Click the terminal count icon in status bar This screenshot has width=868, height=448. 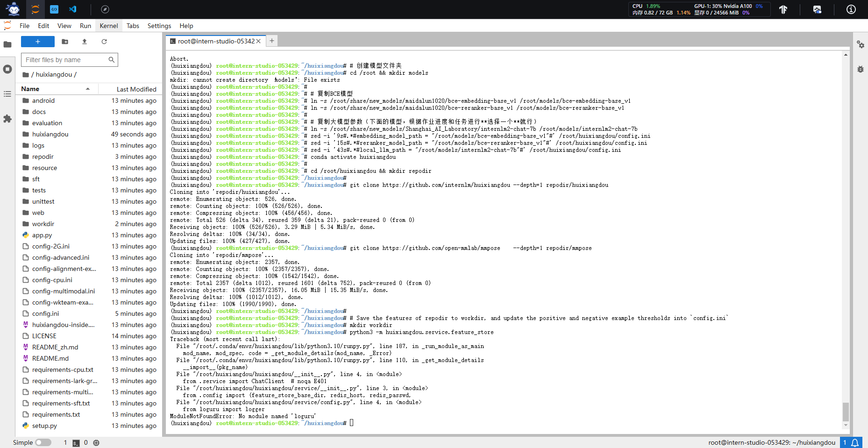click(x=76, y=443)
